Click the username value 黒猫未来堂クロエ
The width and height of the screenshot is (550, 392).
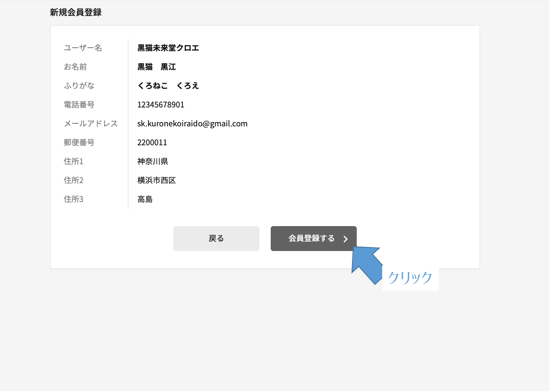pyautogui.click(x=168, y=48)
